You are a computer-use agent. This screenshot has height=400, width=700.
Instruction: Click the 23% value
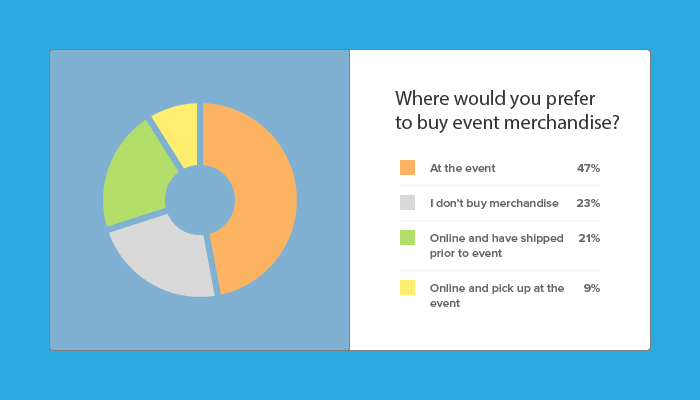click(588, 203)
